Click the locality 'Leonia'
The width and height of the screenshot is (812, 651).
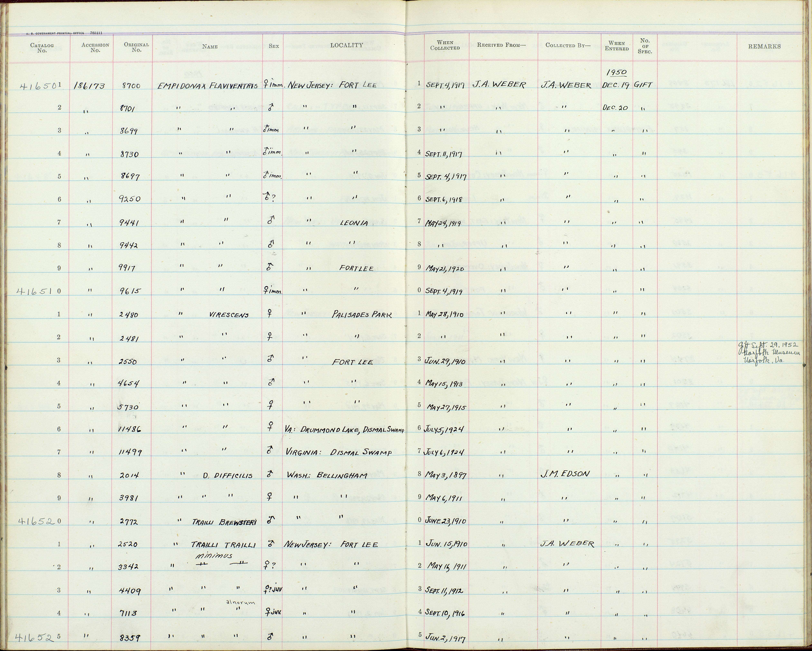pyautogui.click(x=354, y=223)
